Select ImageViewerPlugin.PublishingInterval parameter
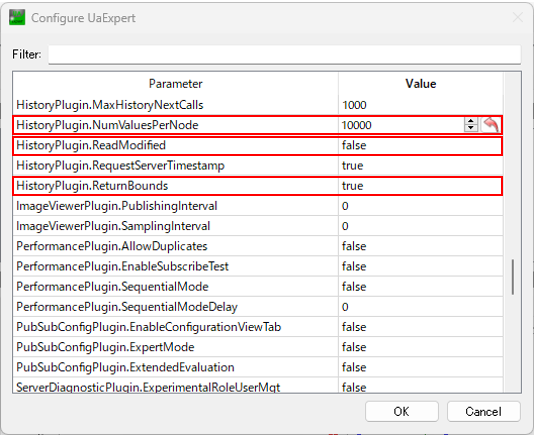This screenshot has width=534, height=435. [117, 206]
